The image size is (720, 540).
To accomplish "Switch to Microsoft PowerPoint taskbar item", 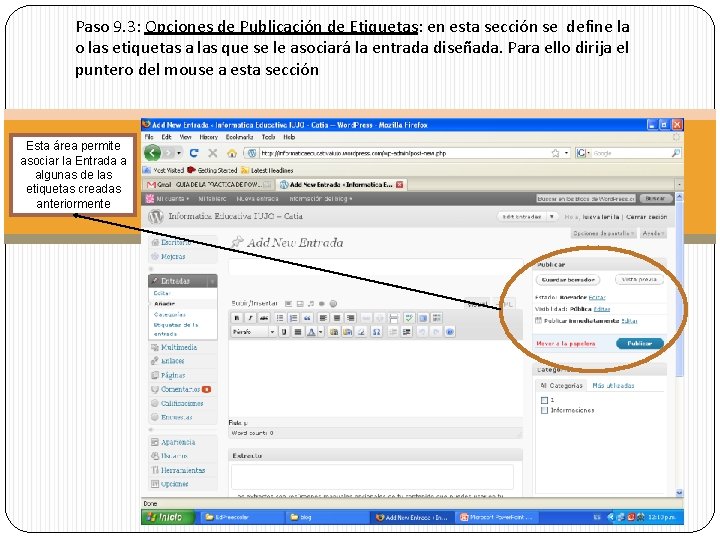I will tap(497, 517).
